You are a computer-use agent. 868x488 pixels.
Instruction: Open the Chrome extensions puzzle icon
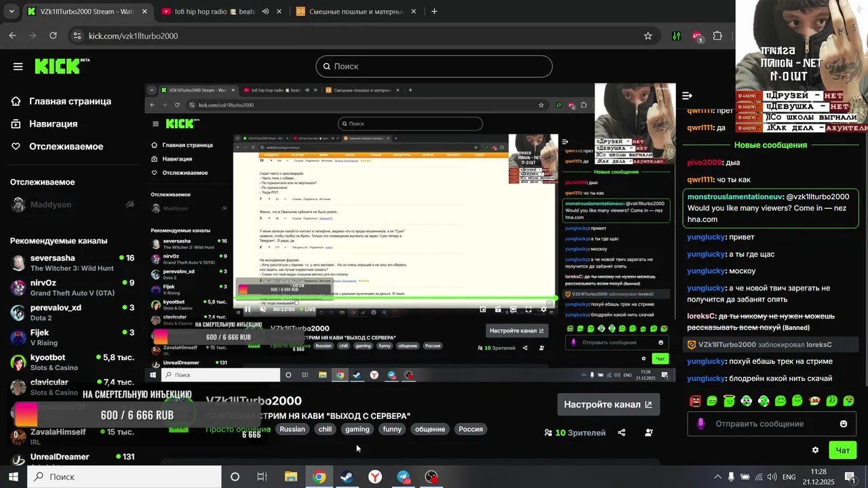(x=717, y=36)
